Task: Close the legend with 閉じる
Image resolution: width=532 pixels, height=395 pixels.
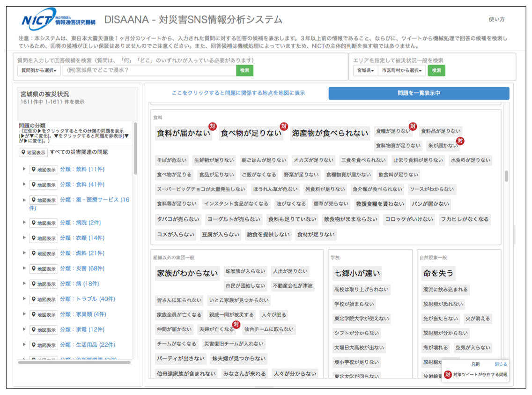Action: point(501,364)
